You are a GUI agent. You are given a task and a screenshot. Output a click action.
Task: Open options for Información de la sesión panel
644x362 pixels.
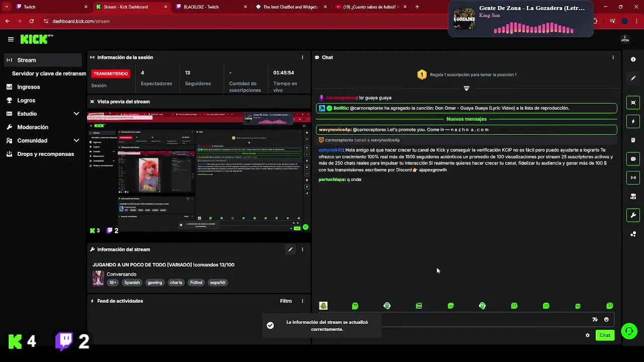302,57
